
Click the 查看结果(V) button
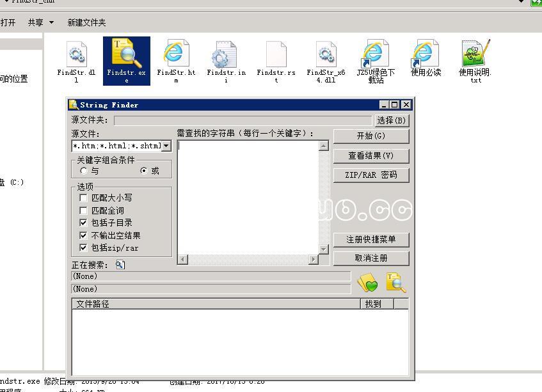click(x=371, y=155)
